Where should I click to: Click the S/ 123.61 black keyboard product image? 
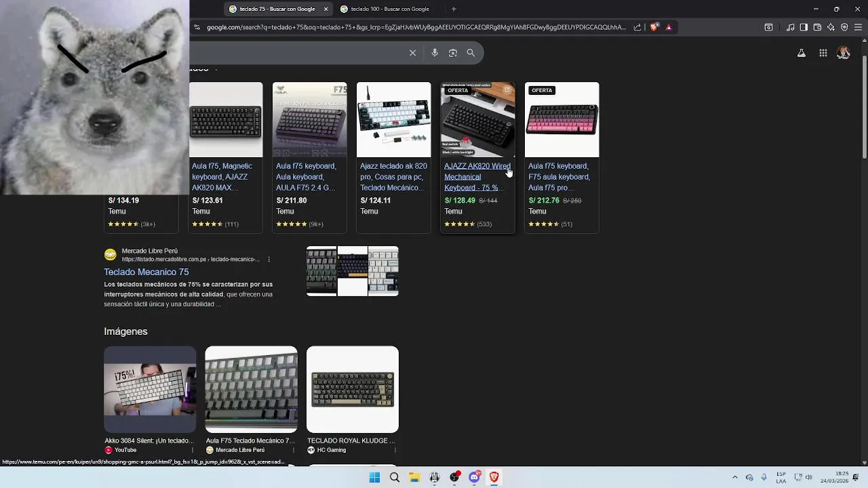(226, 120)
